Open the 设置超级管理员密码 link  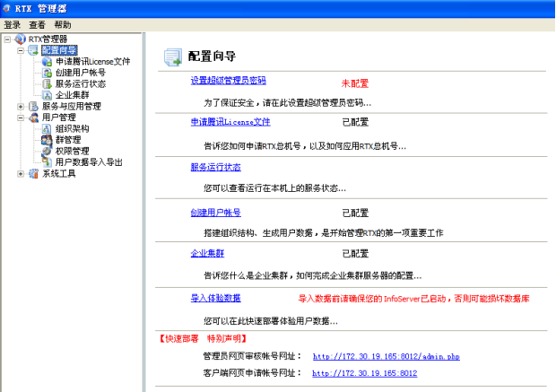click(229, 81)
